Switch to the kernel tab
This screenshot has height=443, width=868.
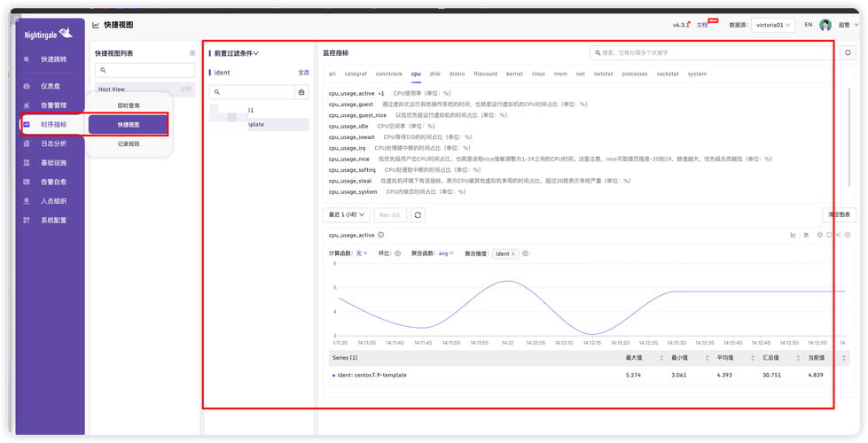pos(515,74)
